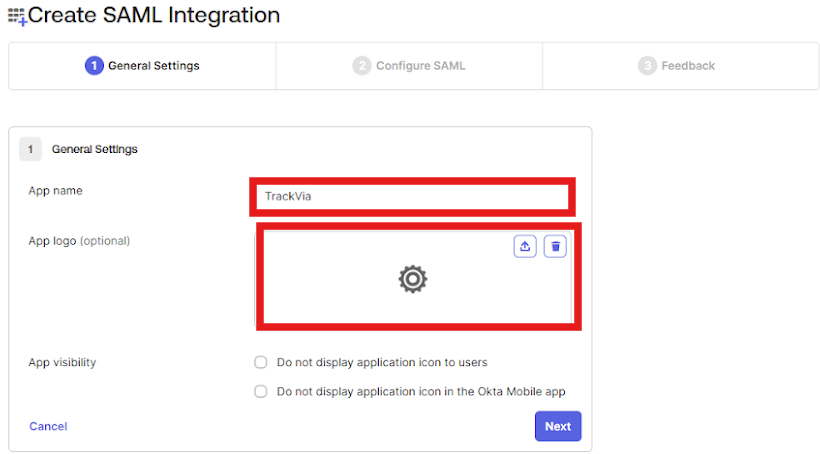Viewport: 820px width, 454px height.
Task: Click the Cancel link
Action: pyautogui.click(x=48, y=426)
